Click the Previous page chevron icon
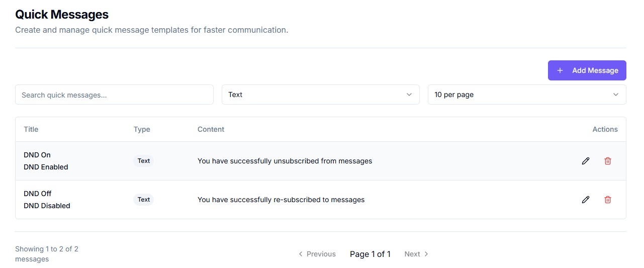644x268 pixels. 301,254
